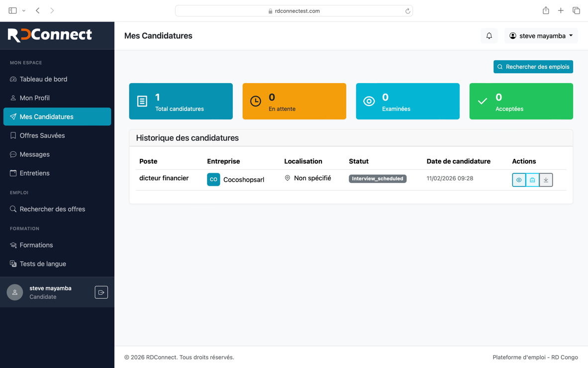
Task: Click the briefcase action icon
Action: click(x=532, y=180)
